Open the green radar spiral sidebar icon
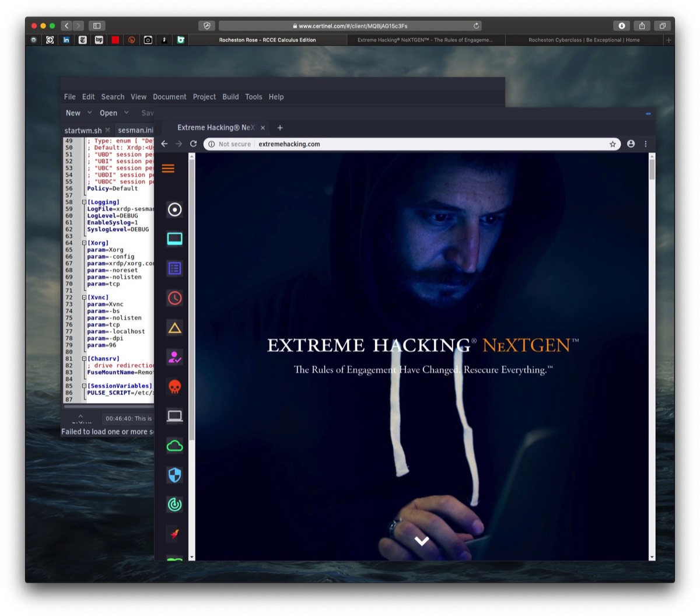This screenshot has width=700, height=616. pos(174,505)
